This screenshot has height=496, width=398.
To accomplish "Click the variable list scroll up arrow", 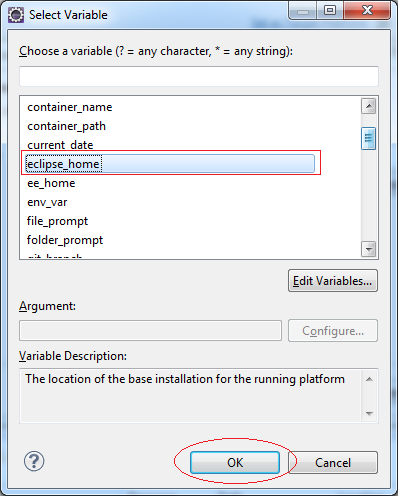I will click(x=368, y=106).
